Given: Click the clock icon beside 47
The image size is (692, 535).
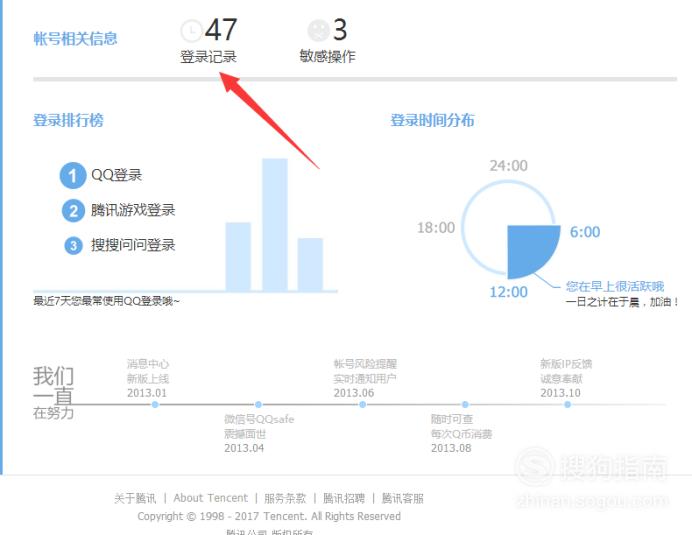Looking at the screenshot, I should click(x=191, y=30).
